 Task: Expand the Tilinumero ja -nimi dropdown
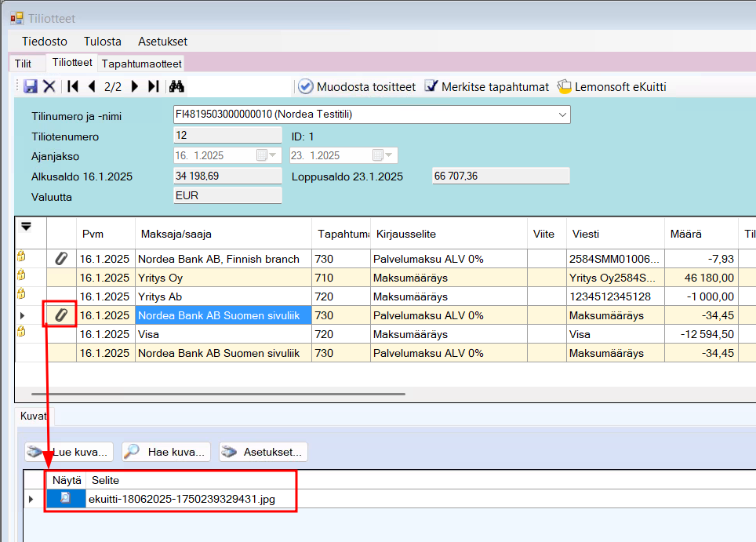[x=562, y=115]
